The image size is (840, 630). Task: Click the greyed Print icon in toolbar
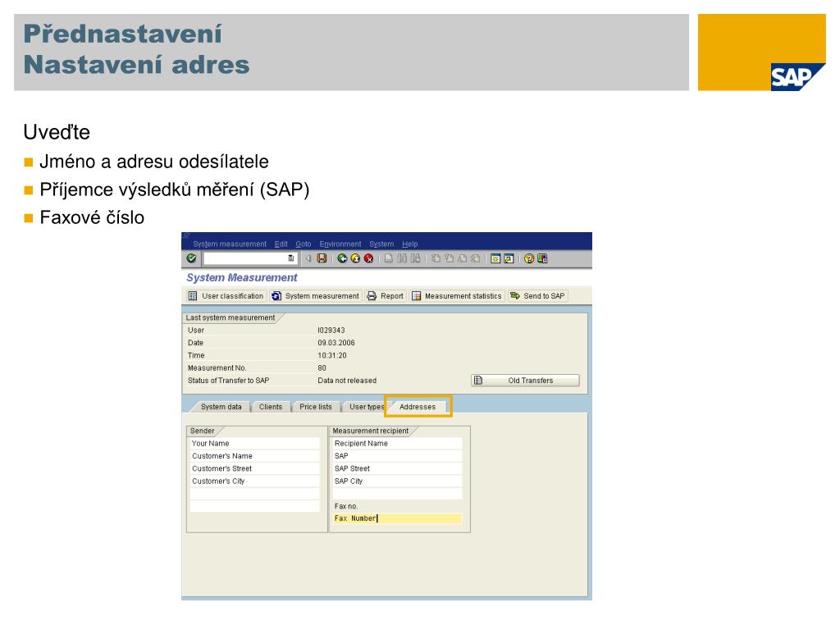(x=388, y=258)
